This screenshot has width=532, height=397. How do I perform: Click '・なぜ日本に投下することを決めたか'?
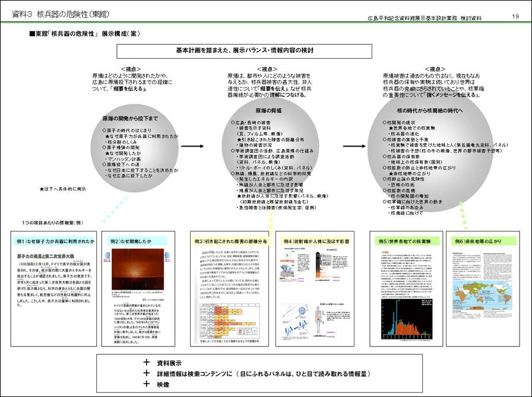click(141, 170)
